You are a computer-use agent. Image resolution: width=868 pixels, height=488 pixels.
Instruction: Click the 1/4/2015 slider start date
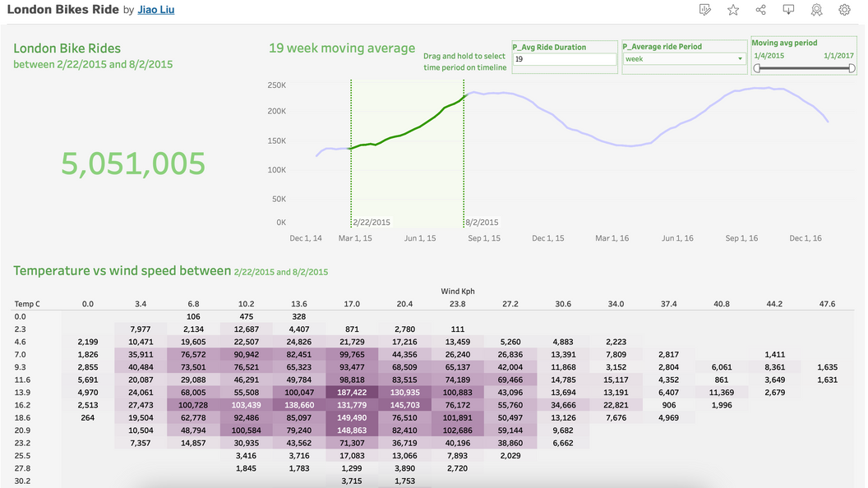(x=769, y=56)
